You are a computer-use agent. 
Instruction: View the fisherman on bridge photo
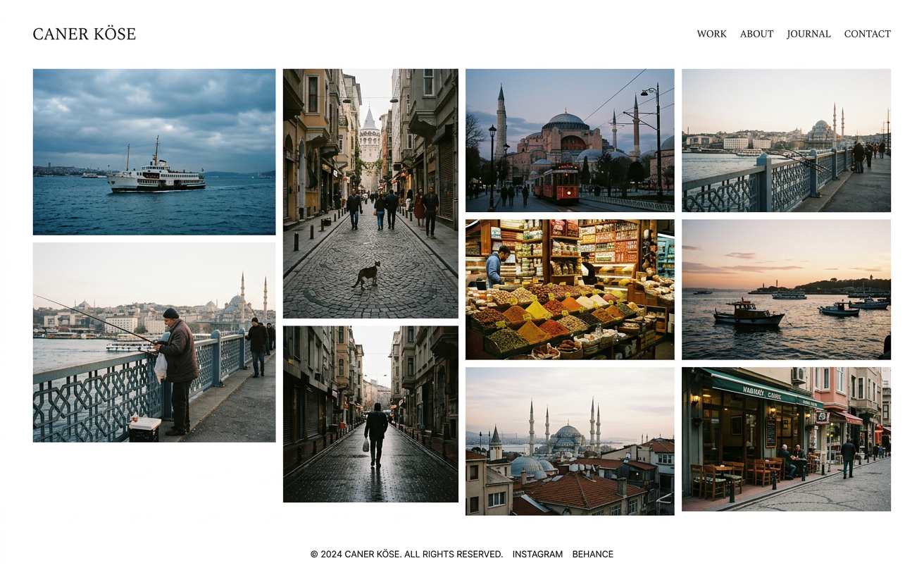pyautogui.click(x=154, y=342)
